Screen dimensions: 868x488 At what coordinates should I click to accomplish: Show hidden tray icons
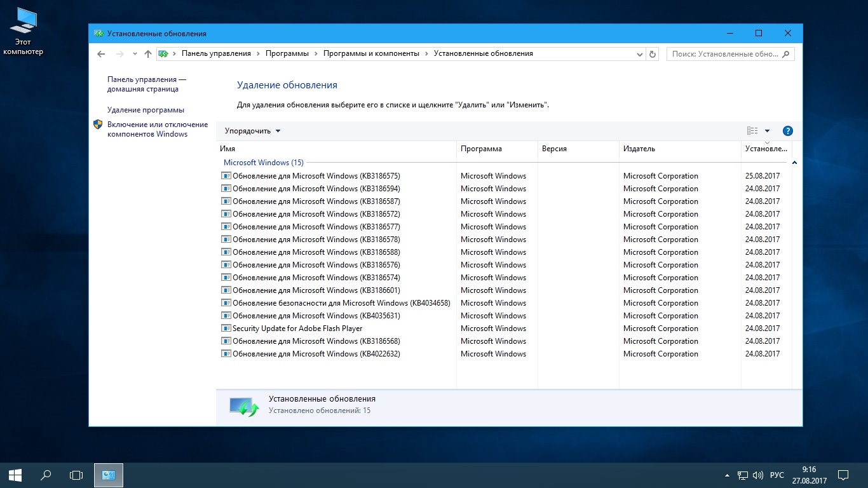[727, 475]
